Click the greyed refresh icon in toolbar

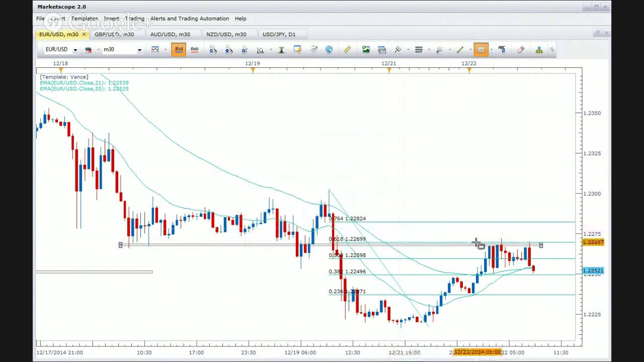pyautogui.click(x=313, y=49)
